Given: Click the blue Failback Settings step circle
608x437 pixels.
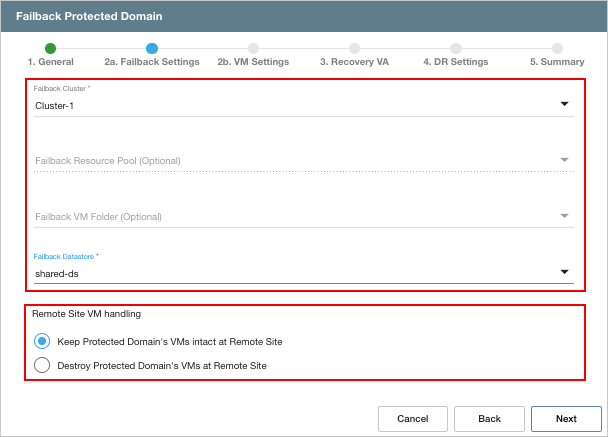Looking at the screenshot, I should pos(152,48).
